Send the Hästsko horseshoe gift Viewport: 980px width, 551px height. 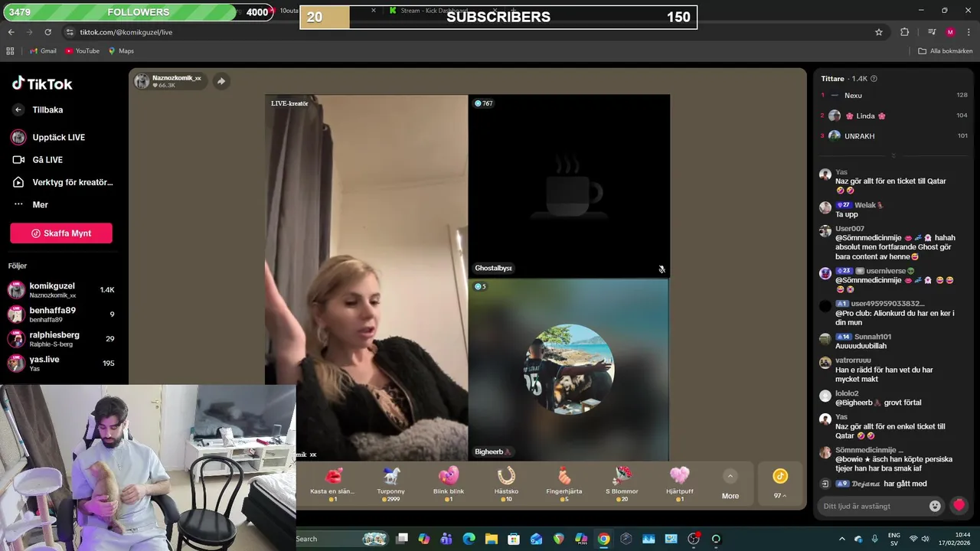pyautogui.click(x=506, y=484)
